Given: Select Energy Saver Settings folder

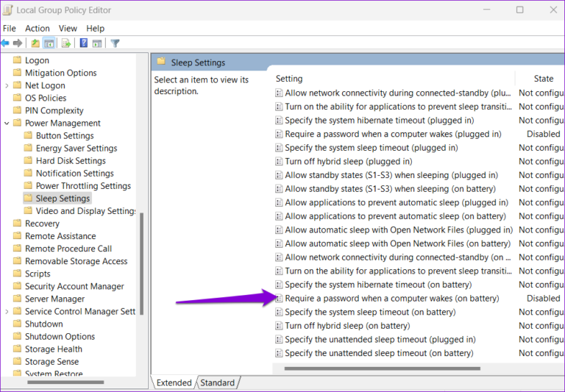Looking at the screenshot, I should pyautogui.click(x=77, y=148).
